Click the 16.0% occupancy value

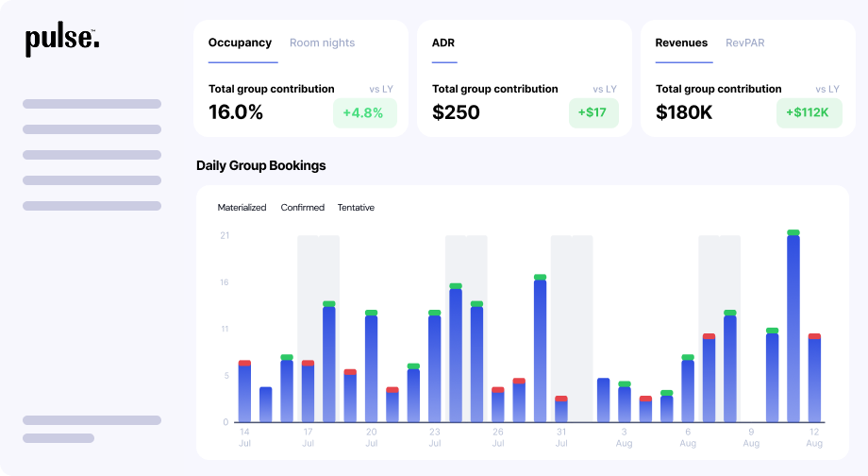pos(236,112)
